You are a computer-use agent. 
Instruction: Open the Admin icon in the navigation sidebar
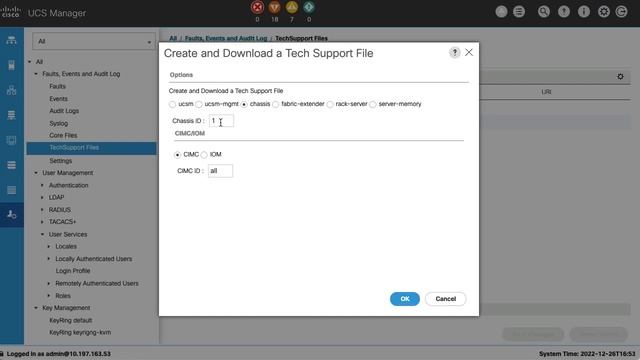click(11, 214)
